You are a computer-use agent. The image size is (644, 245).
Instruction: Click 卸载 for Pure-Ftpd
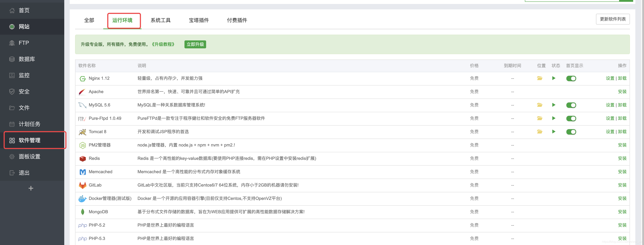tap(622, 118)
